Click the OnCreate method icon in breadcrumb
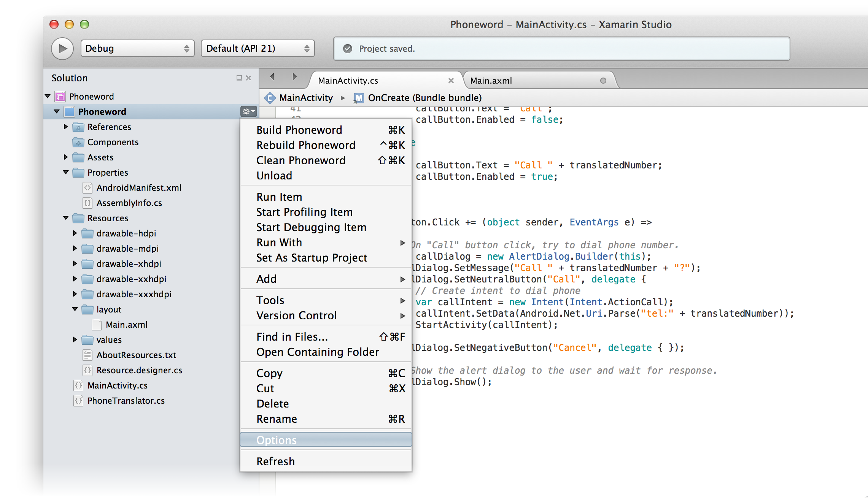 pyautogui.click(x=358, y=98)
